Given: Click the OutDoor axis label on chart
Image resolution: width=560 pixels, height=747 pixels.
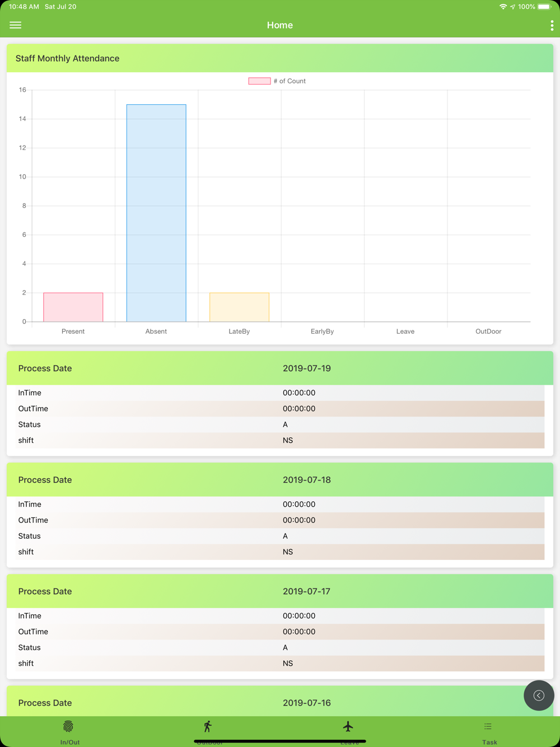Looking at the screenshot, I should click(488, 332).
